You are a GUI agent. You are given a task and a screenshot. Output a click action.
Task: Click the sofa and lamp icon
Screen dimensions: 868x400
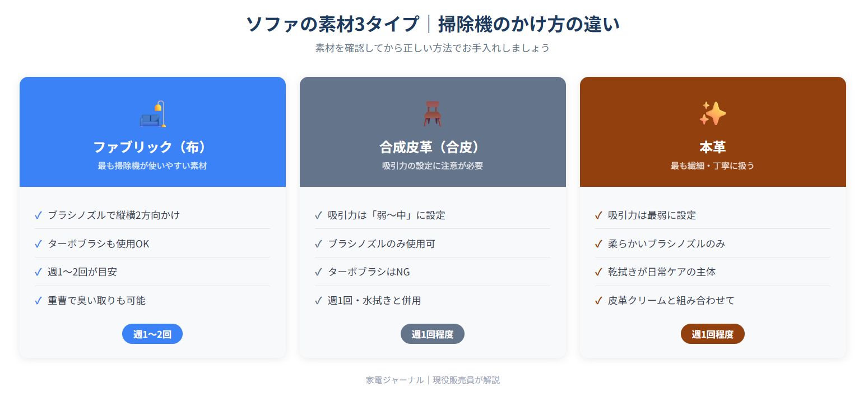(152, 114)
